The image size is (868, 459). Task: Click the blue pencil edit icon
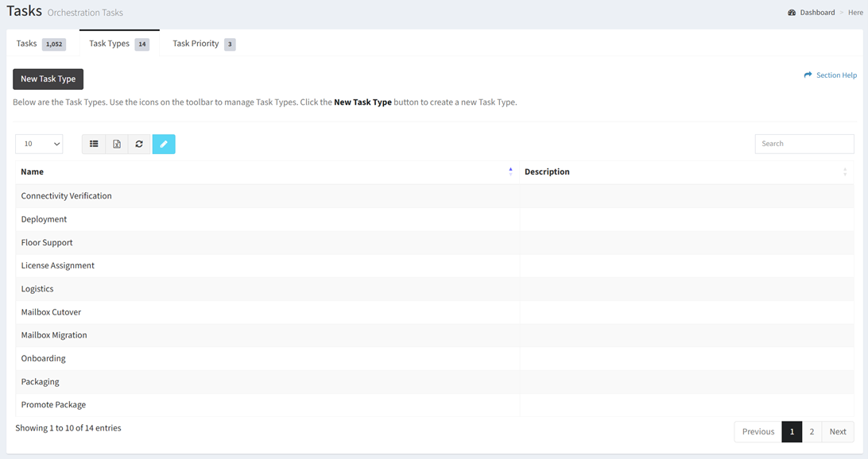[164, 144]
